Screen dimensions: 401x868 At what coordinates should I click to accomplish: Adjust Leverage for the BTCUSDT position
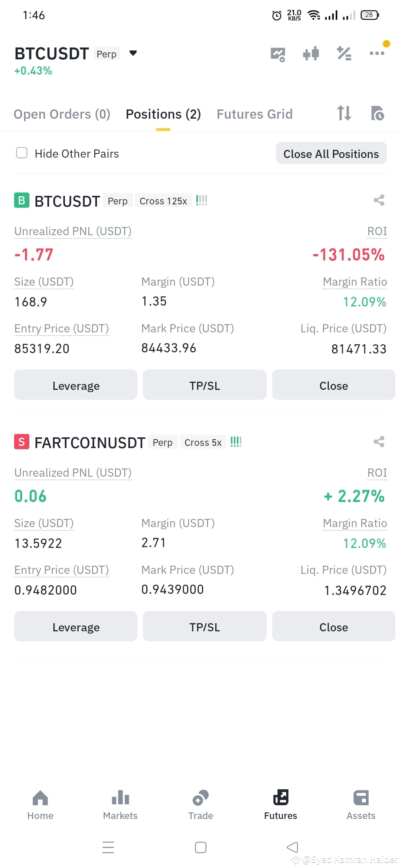point(76,385)
